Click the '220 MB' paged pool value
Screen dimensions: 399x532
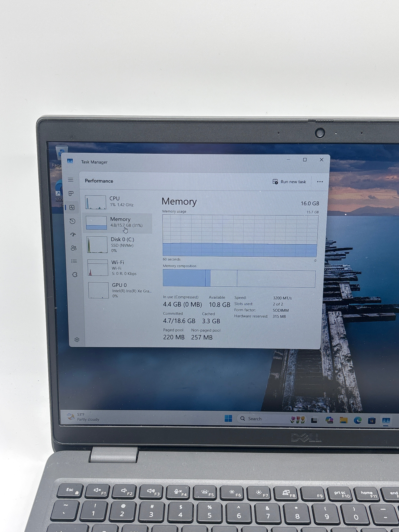(x=174, y=337)
